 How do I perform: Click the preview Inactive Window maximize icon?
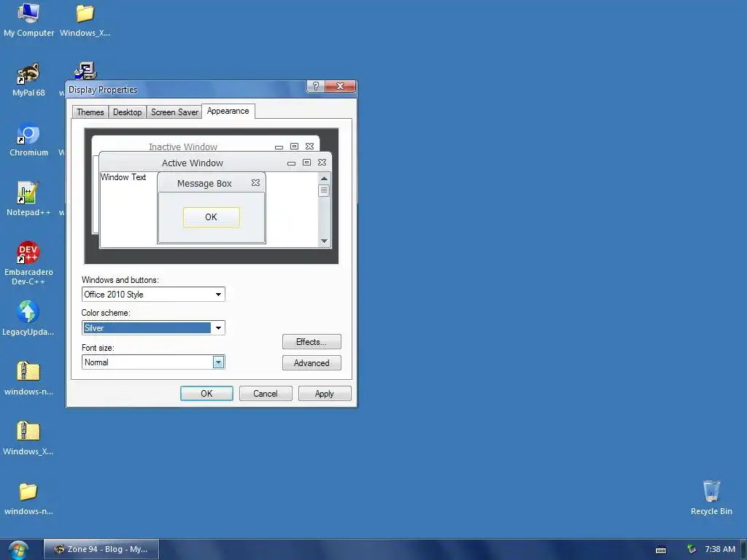[295, 146]
